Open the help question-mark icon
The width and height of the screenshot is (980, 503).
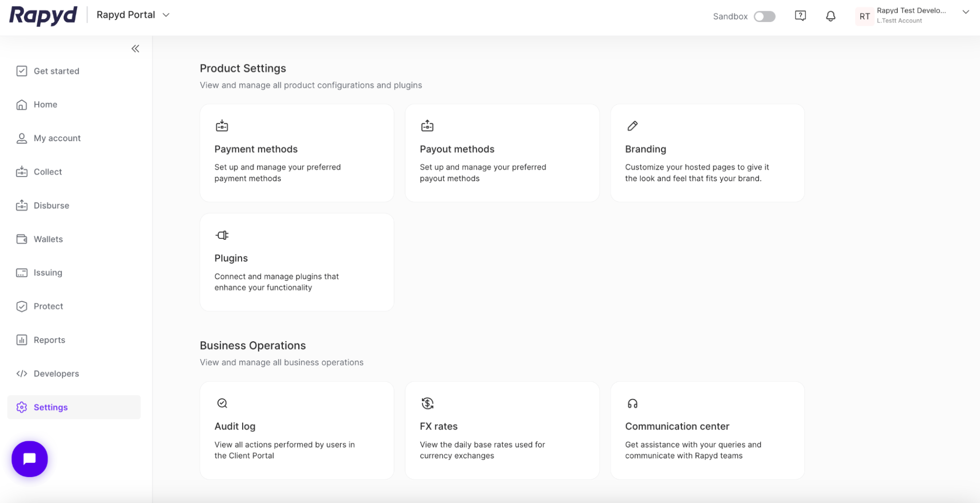click(800, 15)
